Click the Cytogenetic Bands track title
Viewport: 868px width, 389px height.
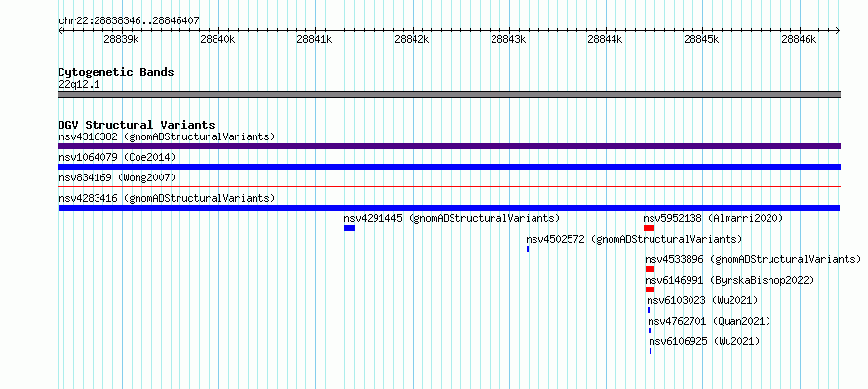(x=116, y=72)
